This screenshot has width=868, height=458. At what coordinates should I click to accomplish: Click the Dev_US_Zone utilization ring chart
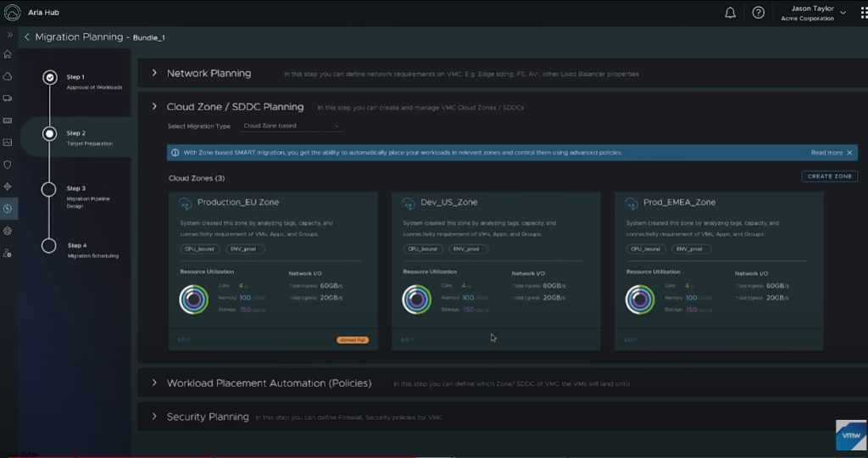coord(417,299)
